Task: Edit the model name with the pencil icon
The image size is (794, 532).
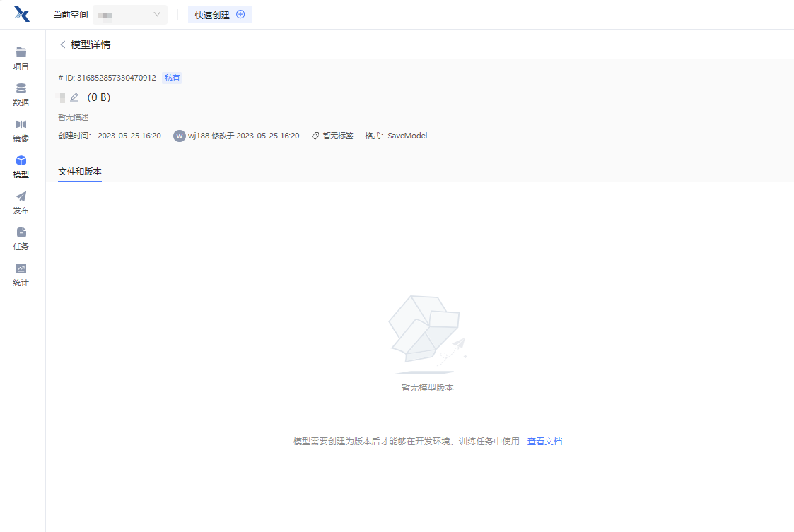Action: point(74,97)
